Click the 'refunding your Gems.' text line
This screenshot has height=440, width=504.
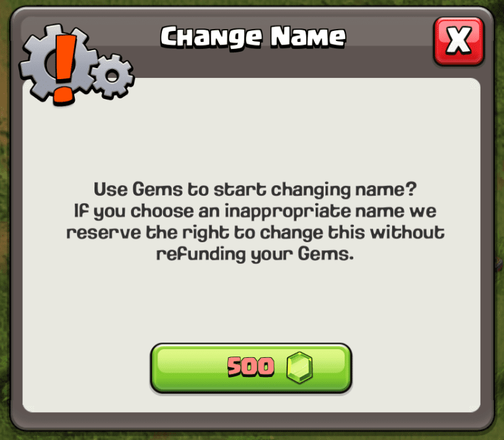coord(255,255)
